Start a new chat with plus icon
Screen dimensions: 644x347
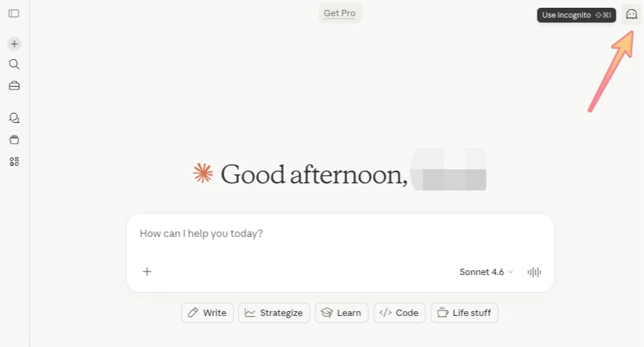point(14,44)
